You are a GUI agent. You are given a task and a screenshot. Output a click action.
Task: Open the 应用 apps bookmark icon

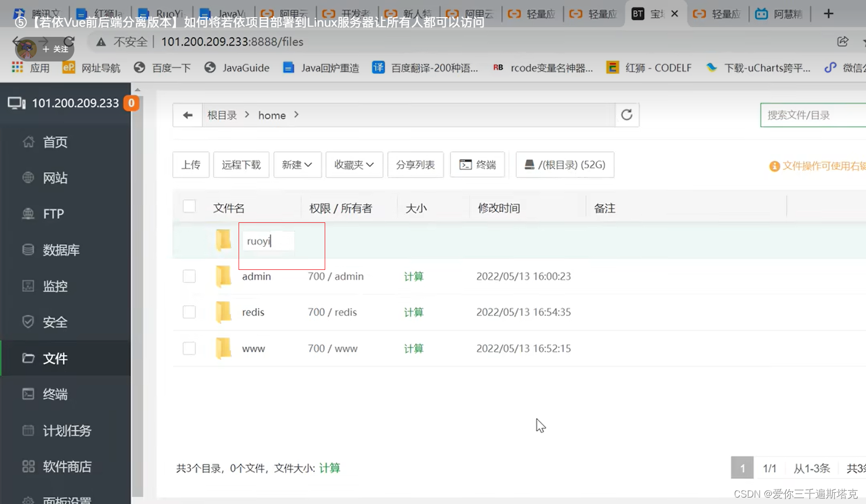click(x=18, y=67)
